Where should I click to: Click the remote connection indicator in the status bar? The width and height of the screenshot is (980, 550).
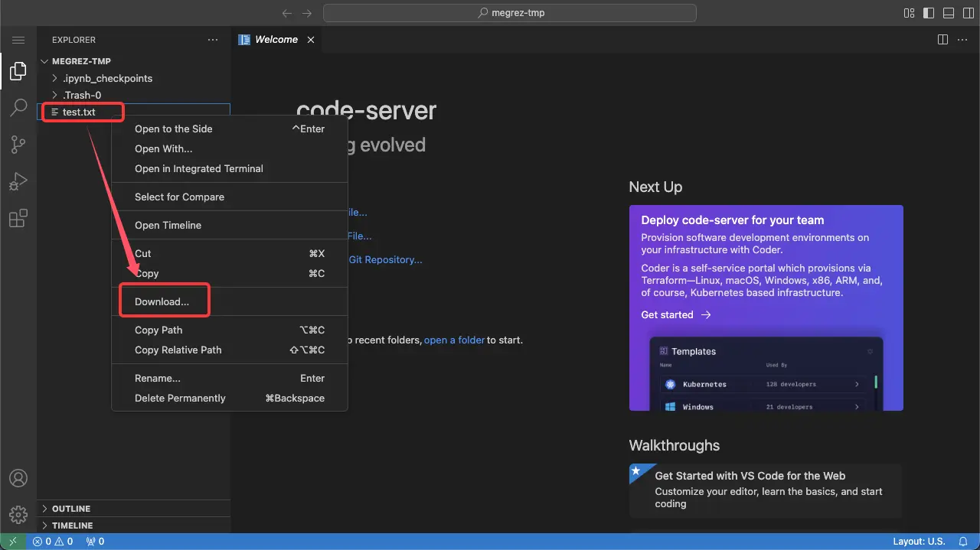(11, 541)
